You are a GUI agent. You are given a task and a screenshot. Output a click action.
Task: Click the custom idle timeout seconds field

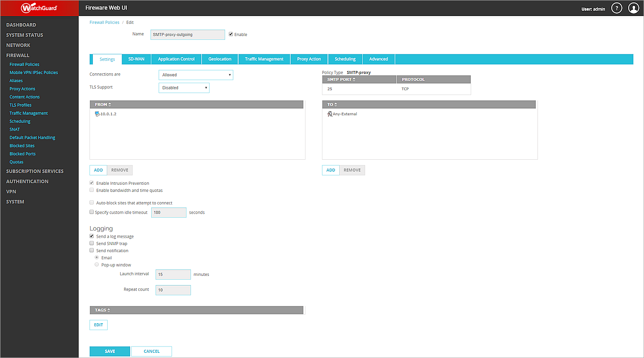(169, 212)
